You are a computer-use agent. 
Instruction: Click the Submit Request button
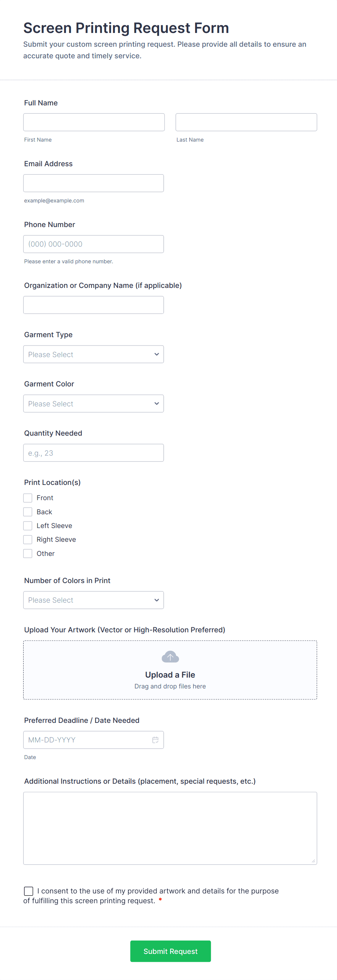170,951
